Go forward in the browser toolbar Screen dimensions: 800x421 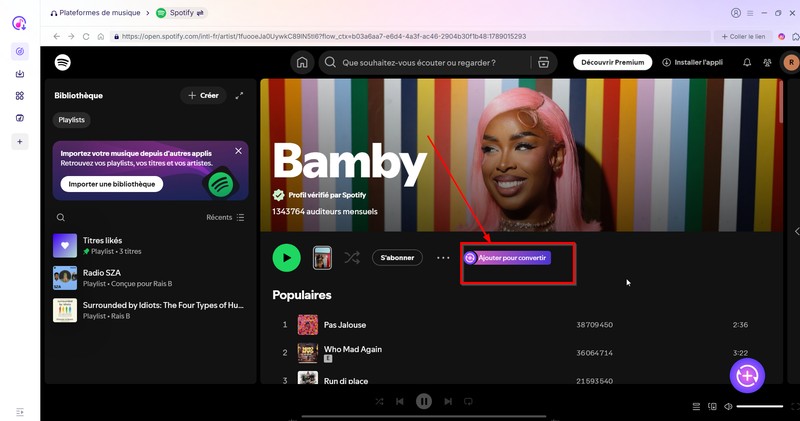[x=71, y=36]
